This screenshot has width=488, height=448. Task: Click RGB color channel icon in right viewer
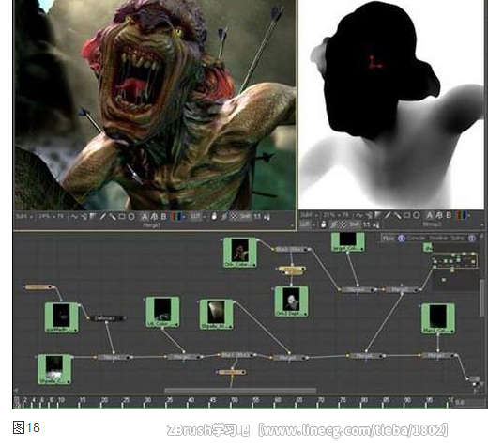462,215
